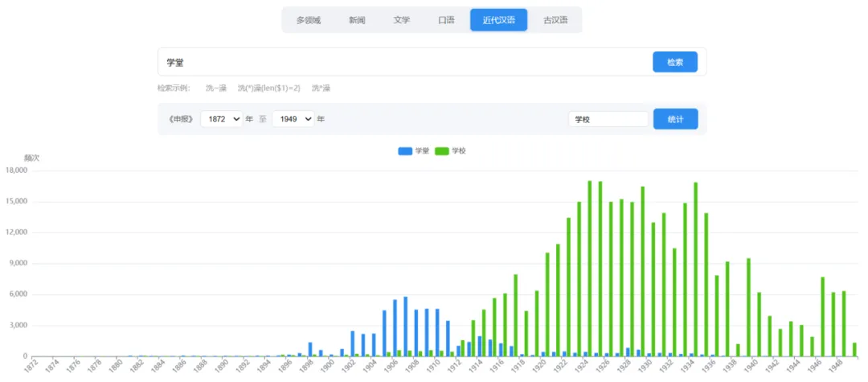Switch to the 多领域 tab
This screenshot has width=868, height=382.
coord(309,20)
